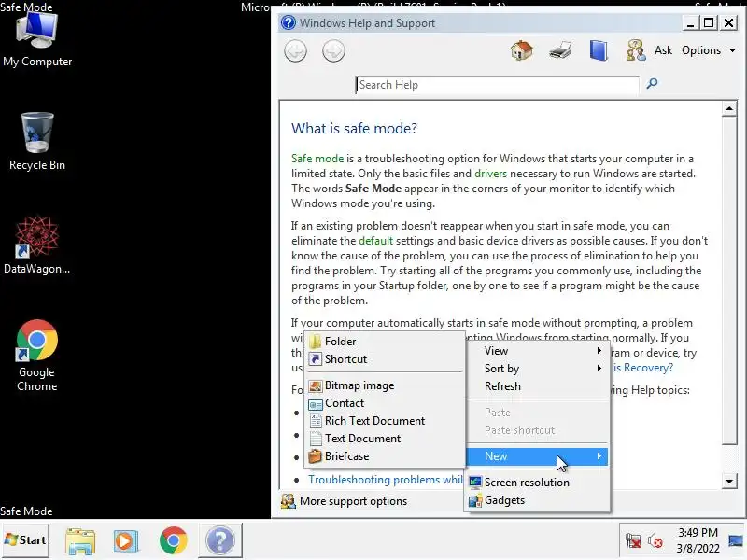The height and width of the screenshot is (560, 747).
Task: Choose Folder in New submenu
Action: click(385, 342)
